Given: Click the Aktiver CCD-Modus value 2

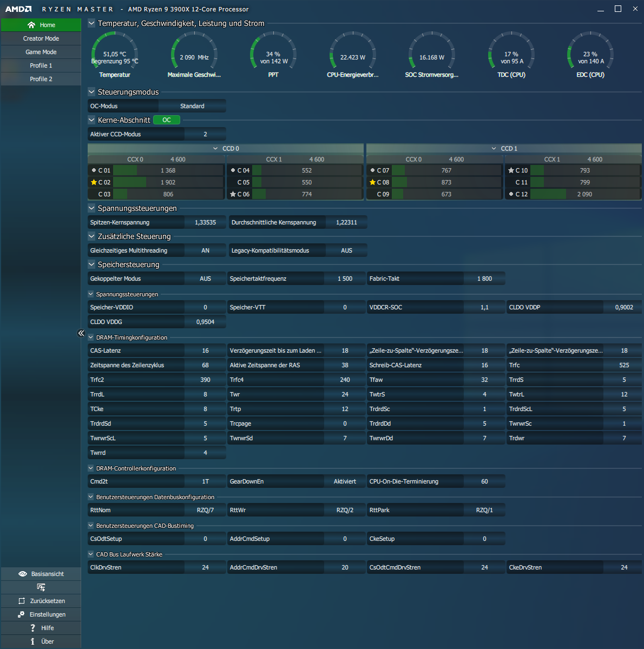Looking at the screenshot, I should click(205, 134).
